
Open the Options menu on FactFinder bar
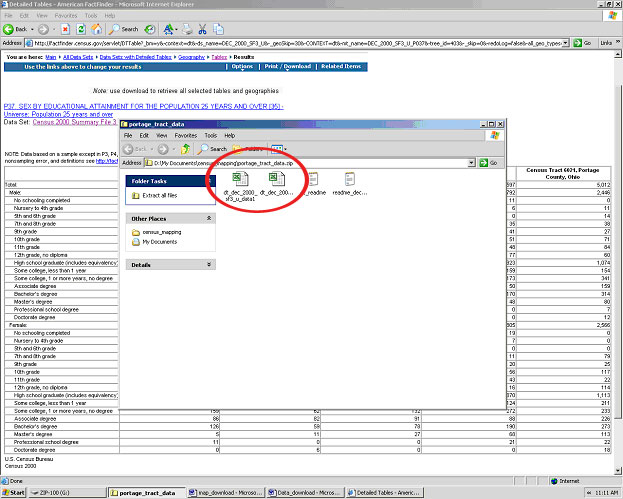242,66
